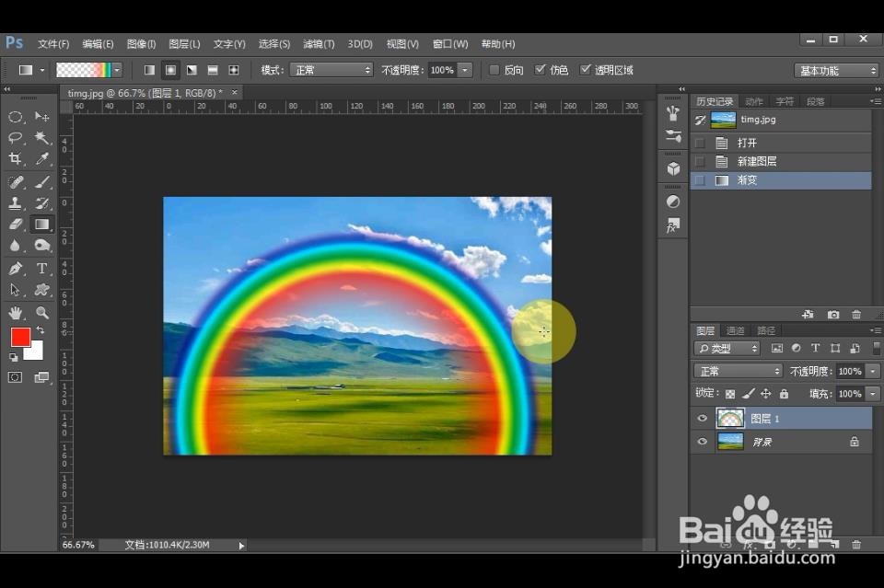Select the Magic Wand tool
884x588 pixels.
pyautogui.click(x=41, y=137)
